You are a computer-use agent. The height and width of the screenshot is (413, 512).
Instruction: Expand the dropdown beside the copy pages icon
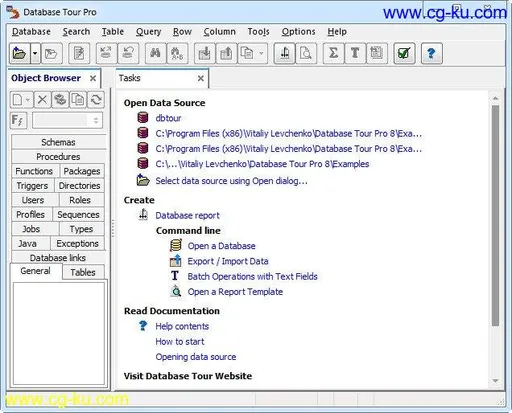[261, 53]
